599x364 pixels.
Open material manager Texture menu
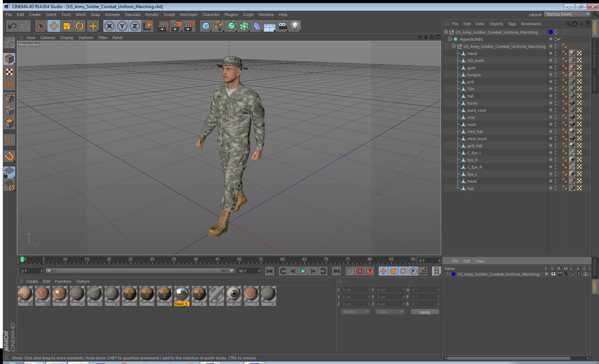(x=83, y=281)
